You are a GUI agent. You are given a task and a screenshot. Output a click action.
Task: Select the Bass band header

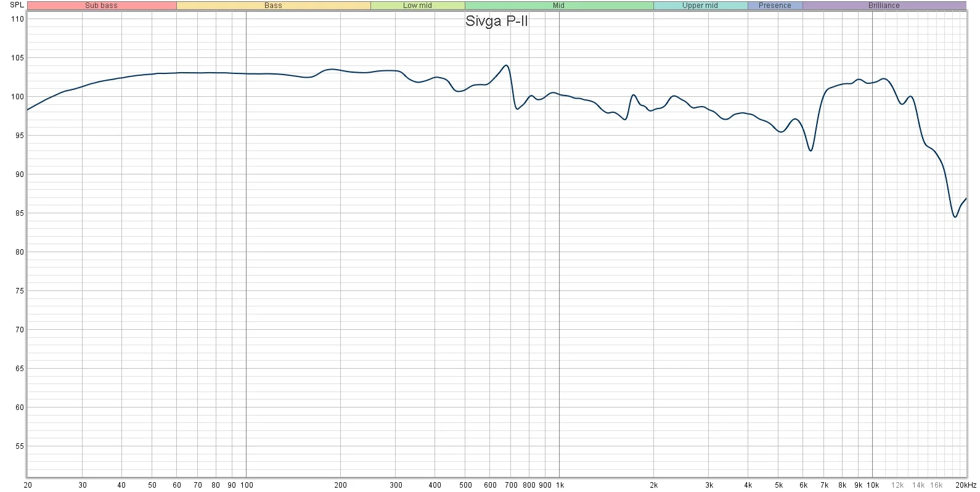(273, 6)
